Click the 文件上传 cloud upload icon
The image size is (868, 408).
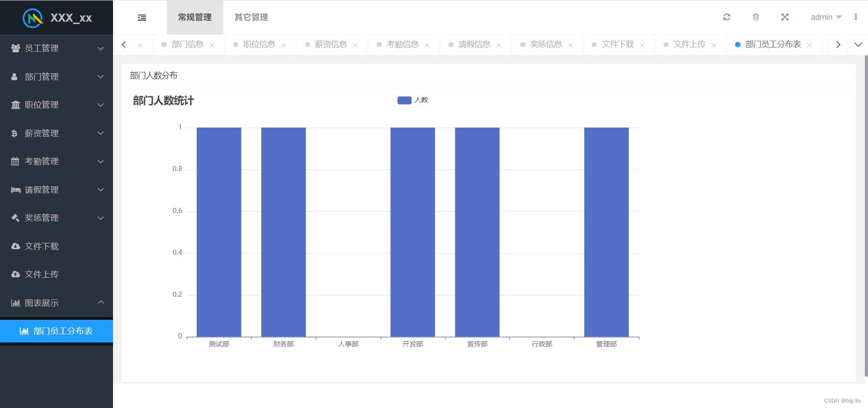point(16,274)
